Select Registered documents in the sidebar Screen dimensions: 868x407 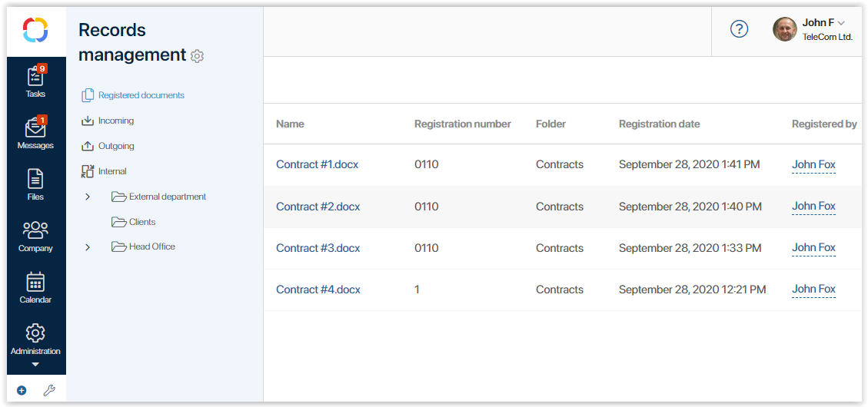141,95
